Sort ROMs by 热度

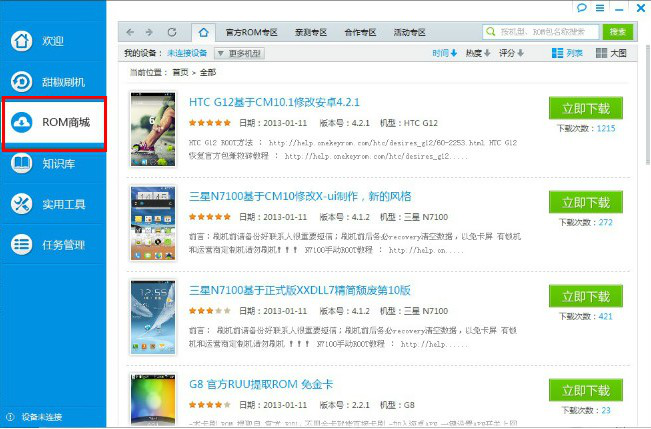pos(477,53)
